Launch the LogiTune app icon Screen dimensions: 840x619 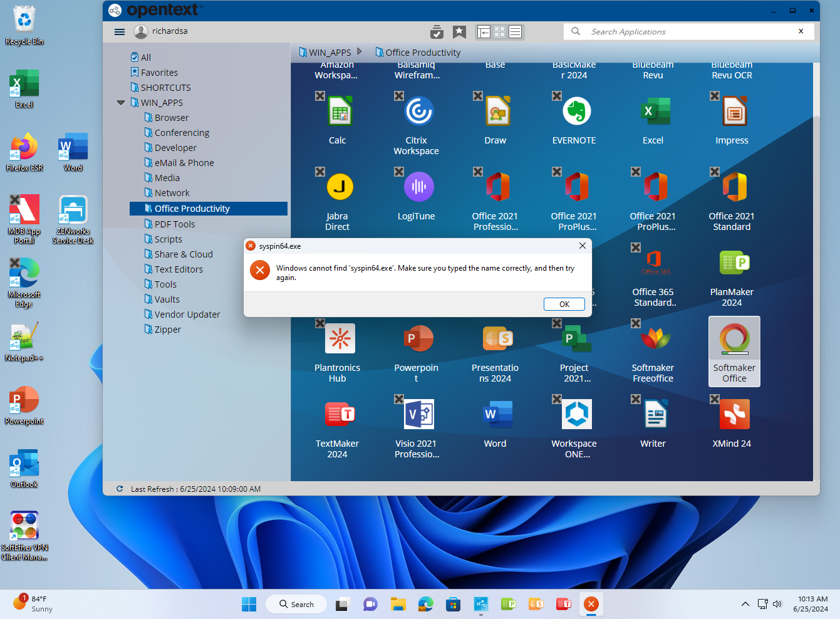[418, 187]
